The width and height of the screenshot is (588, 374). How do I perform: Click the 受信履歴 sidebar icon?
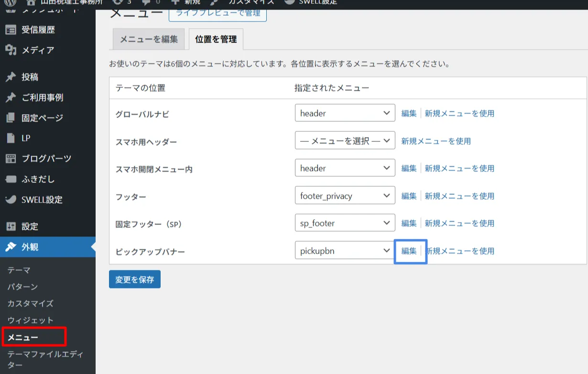click(11, 30)
